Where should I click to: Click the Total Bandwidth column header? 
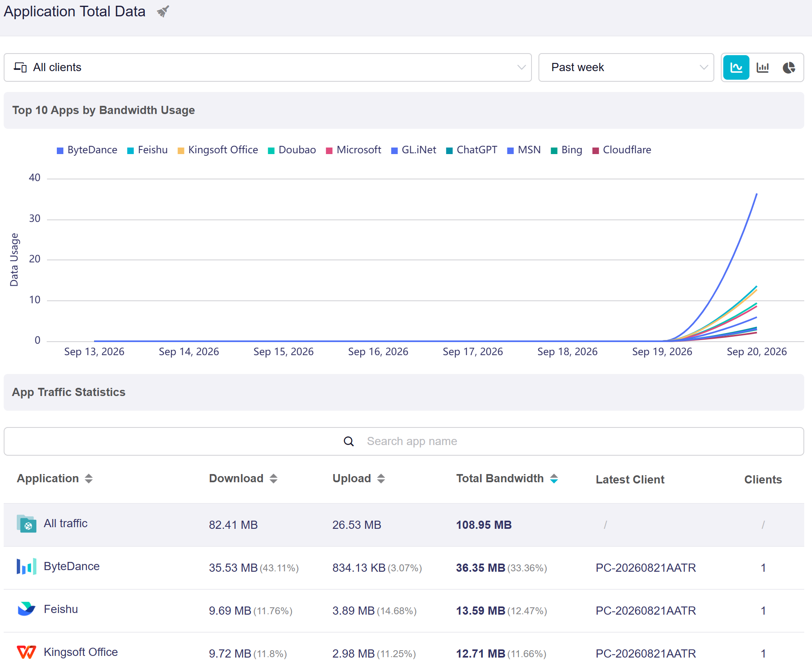click(500, 479)
